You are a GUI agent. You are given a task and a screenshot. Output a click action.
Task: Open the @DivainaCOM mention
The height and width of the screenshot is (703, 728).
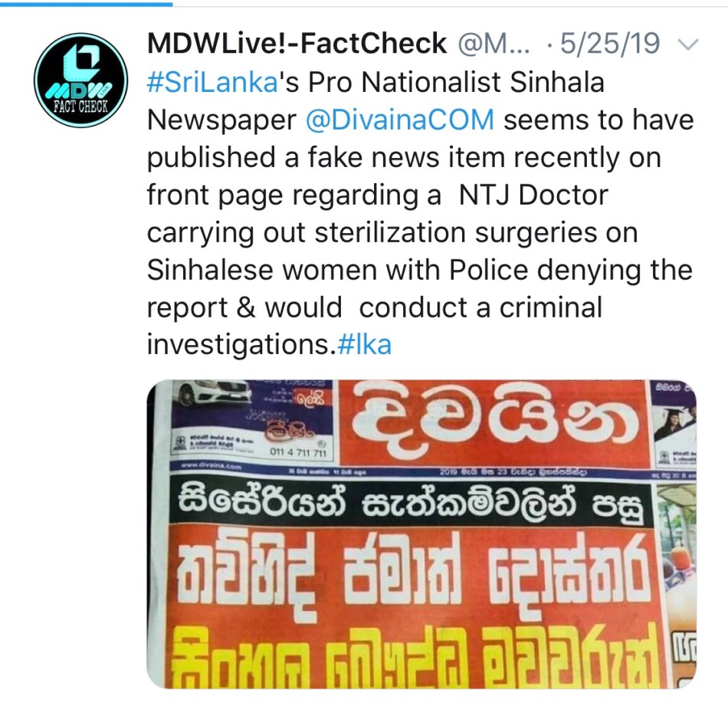click(400, 120)
